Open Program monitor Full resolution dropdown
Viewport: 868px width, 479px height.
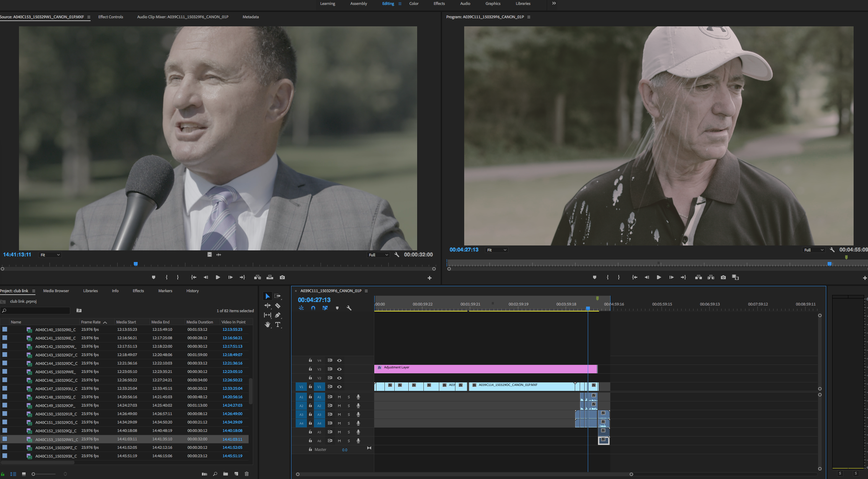pos(814,250)
